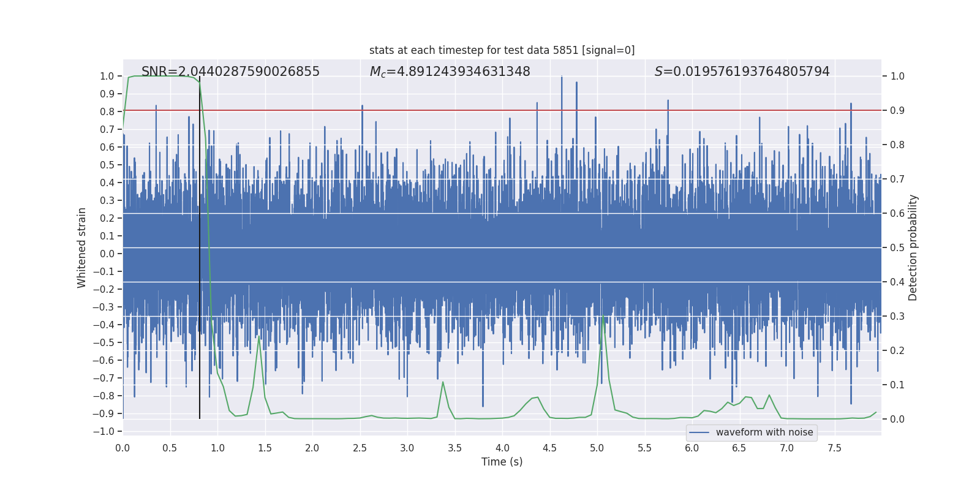Select the SNR=2.0440287590026855 annotation
The height and width of the screenshot is (490, 980).
230,72
